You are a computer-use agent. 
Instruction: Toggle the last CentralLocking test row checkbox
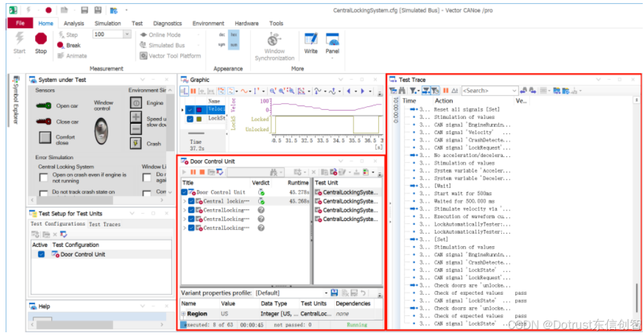191,228
